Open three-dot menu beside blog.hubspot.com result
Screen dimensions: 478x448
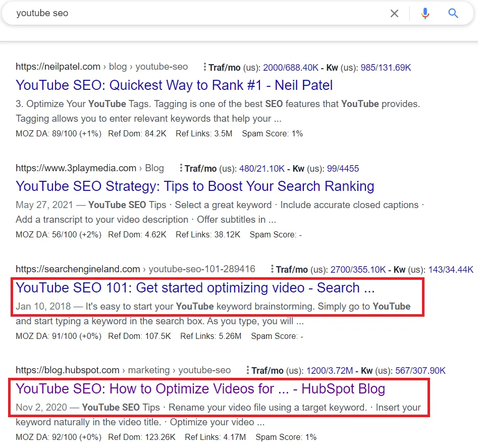247,370
